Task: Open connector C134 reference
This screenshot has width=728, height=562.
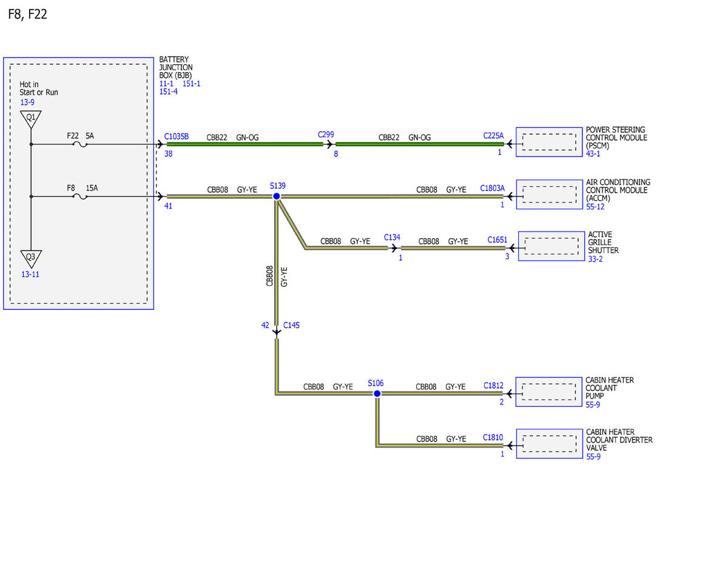Action: pyautogui.click(x=392, y=238)
